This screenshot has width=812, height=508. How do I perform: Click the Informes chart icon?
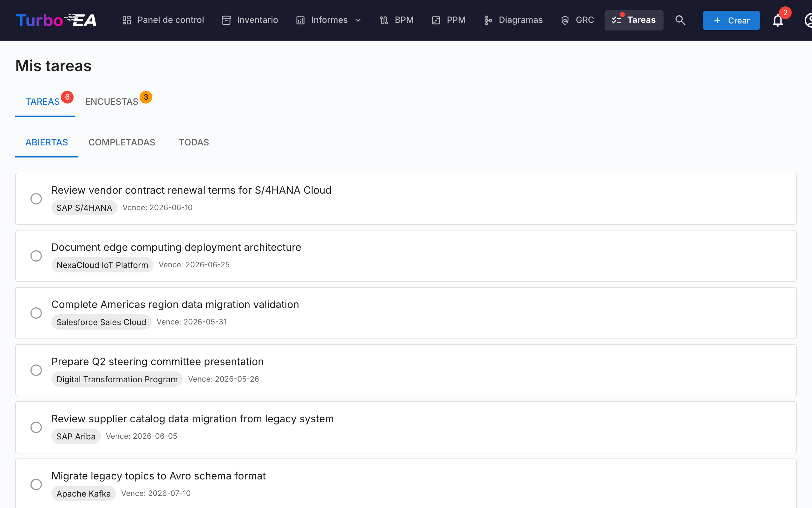click(x=300, y=20)
